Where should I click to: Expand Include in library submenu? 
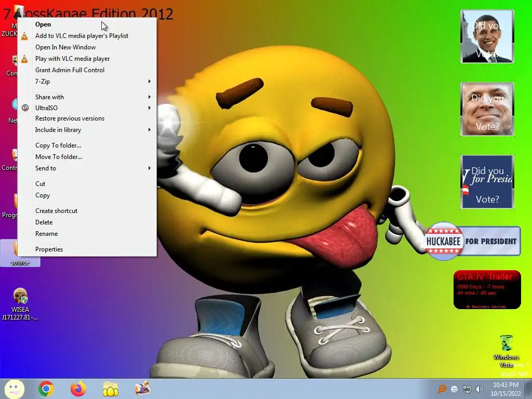click(87, 130)
